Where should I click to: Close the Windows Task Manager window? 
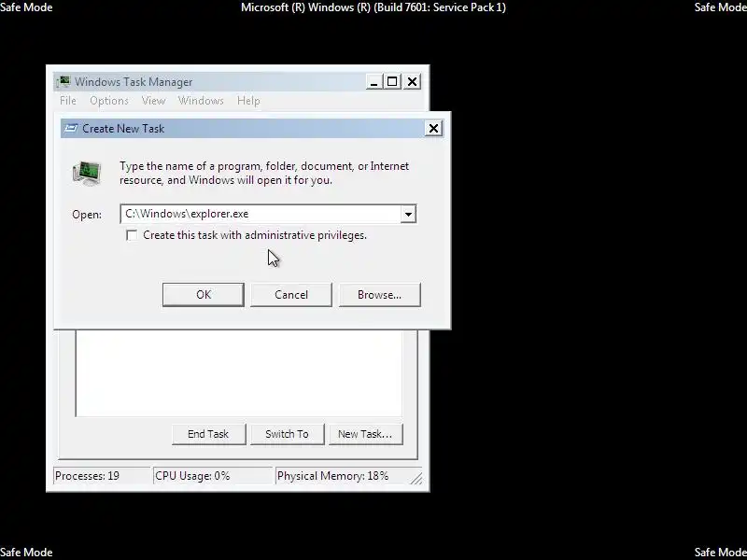point(412,82)
